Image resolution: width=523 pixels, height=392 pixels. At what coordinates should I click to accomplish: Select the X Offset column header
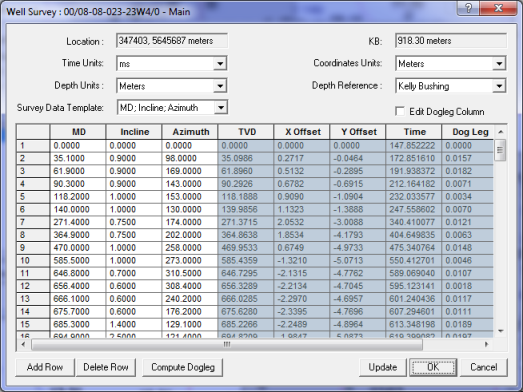click(303, 132)
